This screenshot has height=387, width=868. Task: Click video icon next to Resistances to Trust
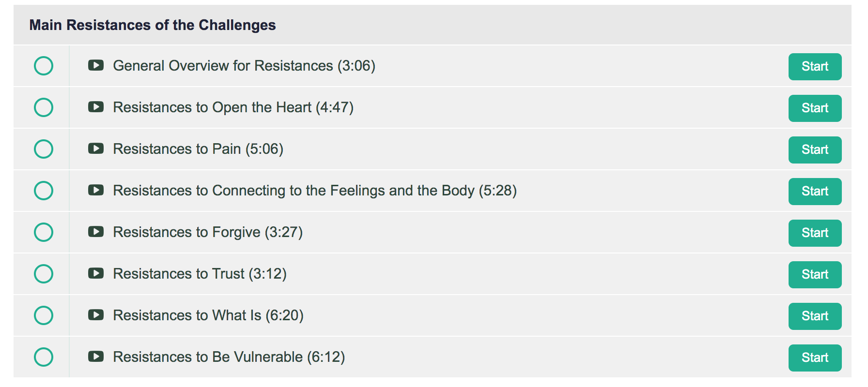coord(96,273)
